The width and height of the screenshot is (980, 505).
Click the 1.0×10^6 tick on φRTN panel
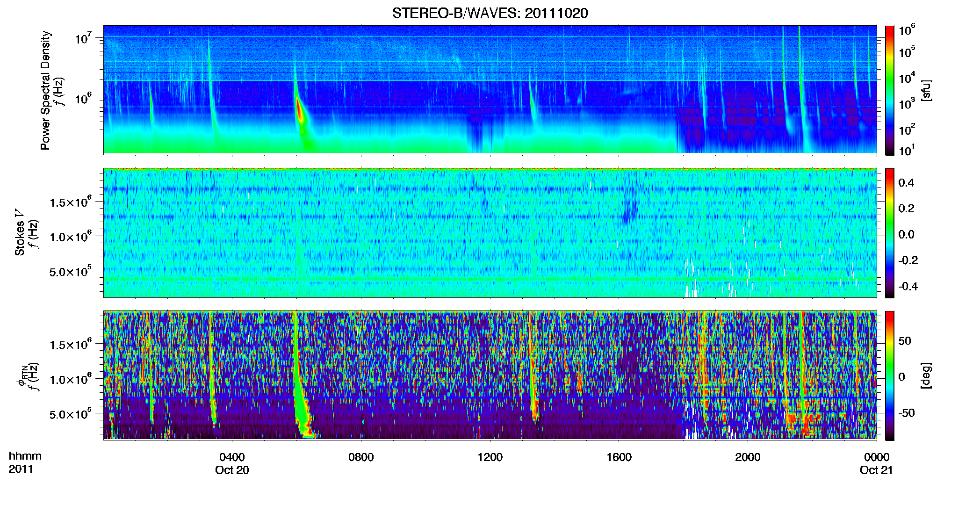(x=70, y=379)
